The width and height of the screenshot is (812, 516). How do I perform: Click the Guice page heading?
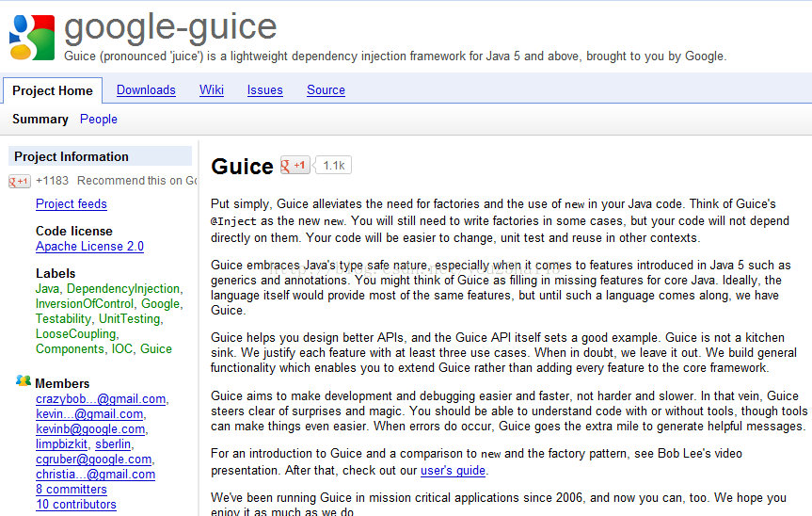click(x=242, y=167)
